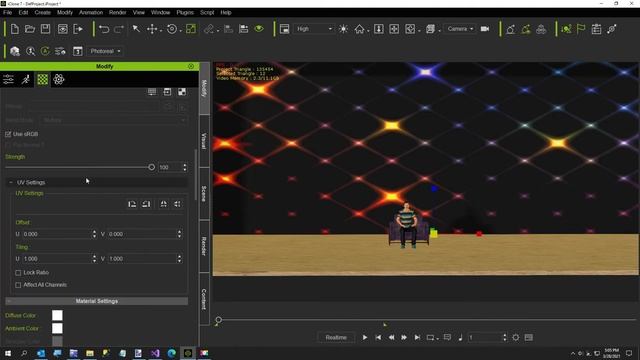The width and height of the screenshot is (640, 360).
Task: Click the Tiling V stepper arrows
Action: click(x=179, y=259)
